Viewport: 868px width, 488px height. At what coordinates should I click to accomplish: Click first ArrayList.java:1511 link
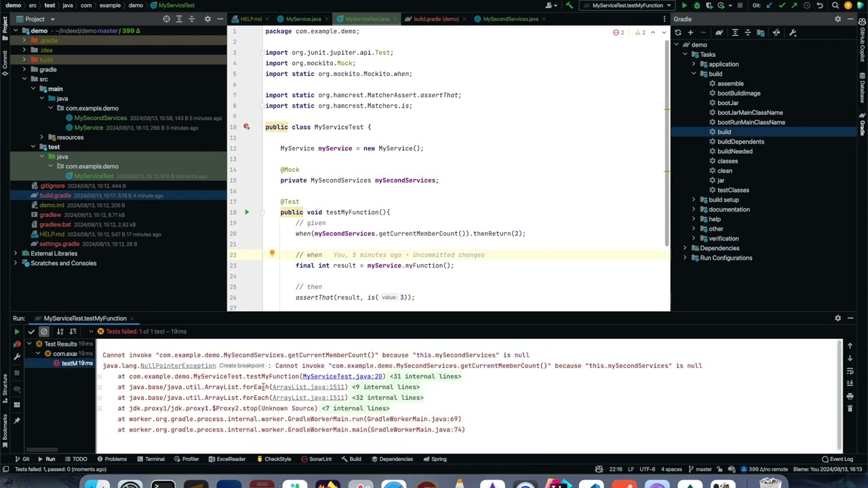coord(309,387)
